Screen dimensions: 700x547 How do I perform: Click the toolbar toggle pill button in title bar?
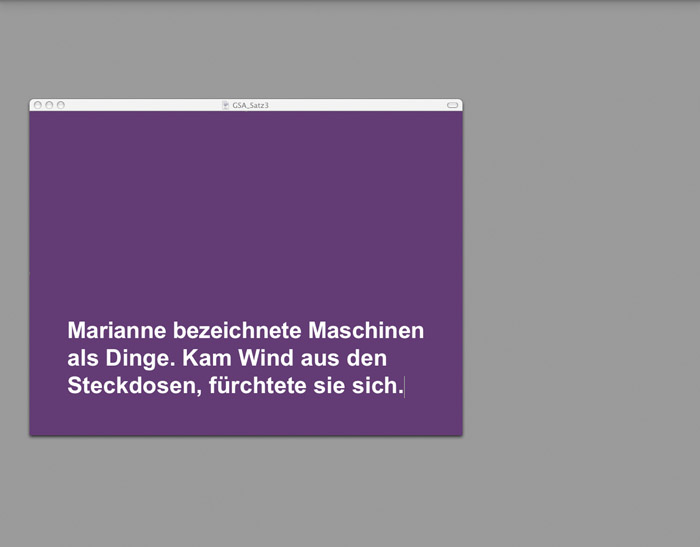[x=452, y=105]
